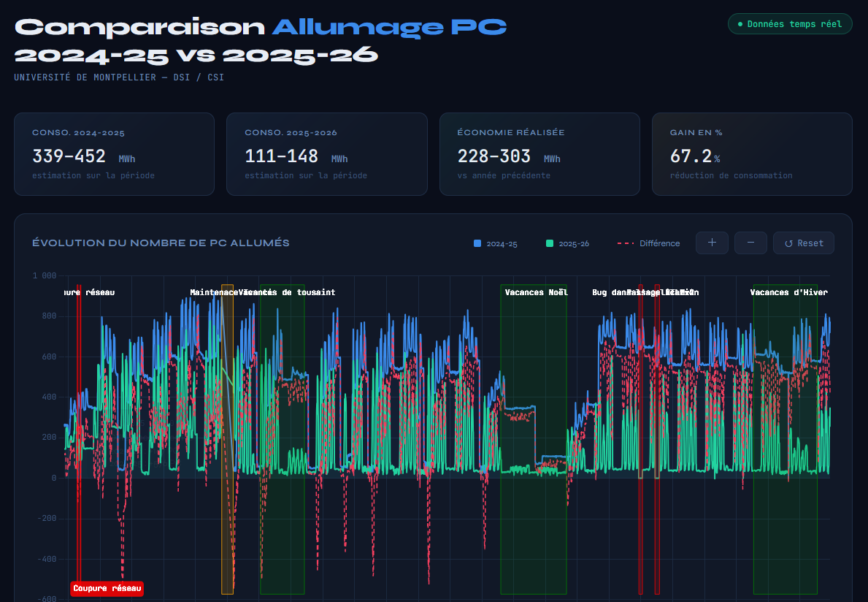
Task: Select the Gain en % card
Action: click(x=752, y=154)
